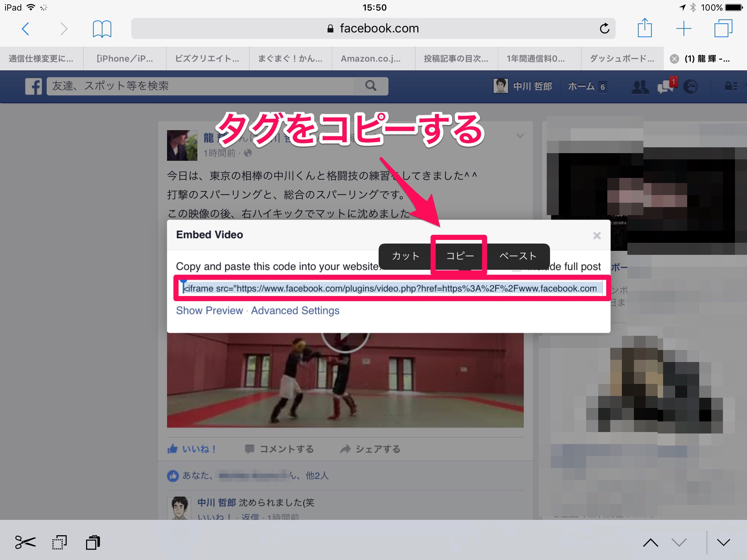Tap the Share sheet icon
The width and height of the screenshot is (747, 560).
click(645, 28)
